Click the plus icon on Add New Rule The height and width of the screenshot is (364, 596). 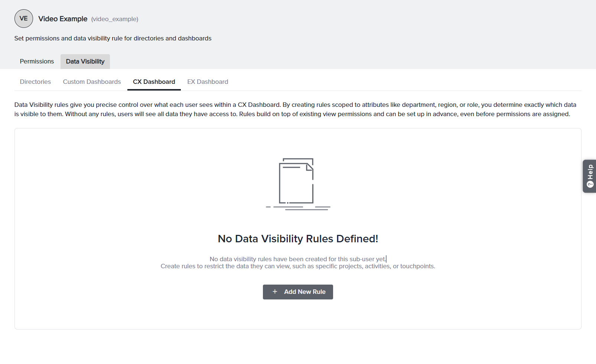pyautogui.click(x=275, y=292)
